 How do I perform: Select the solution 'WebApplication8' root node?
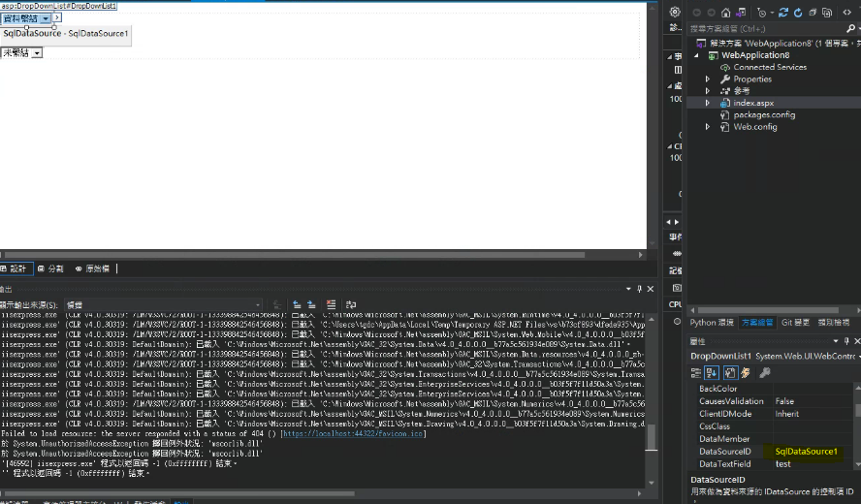point(779,44)
